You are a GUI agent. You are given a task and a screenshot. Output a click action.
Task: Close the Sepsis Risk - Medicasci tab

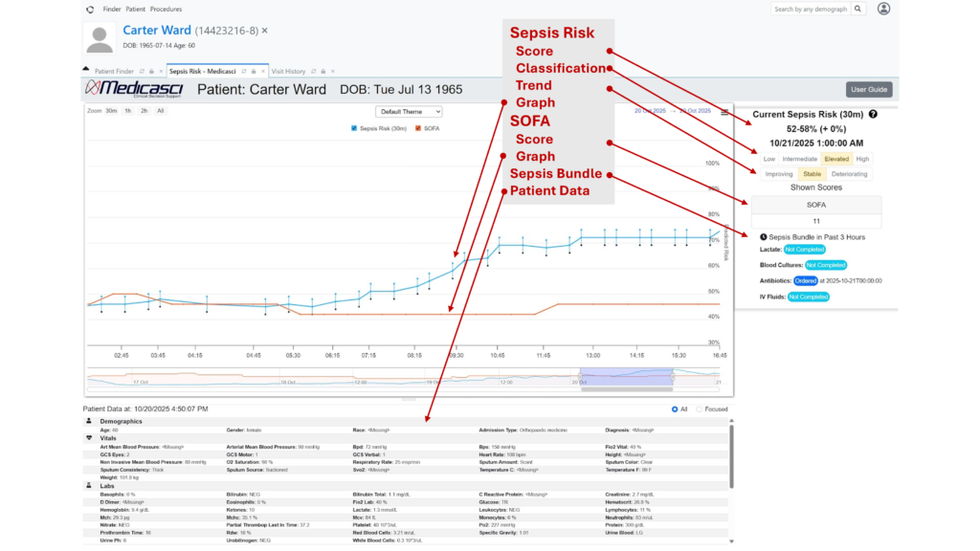(x=261, y=71)
